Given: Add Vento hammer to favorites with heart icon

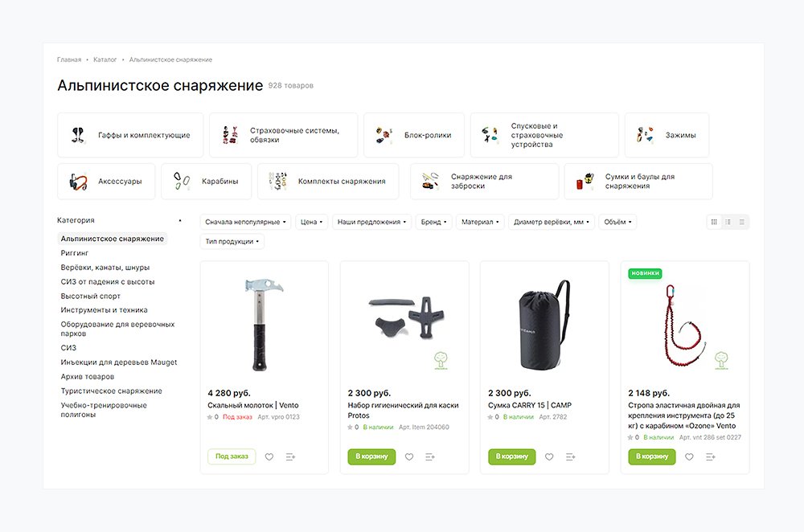Looking at the screenshot, I should 269,456.
